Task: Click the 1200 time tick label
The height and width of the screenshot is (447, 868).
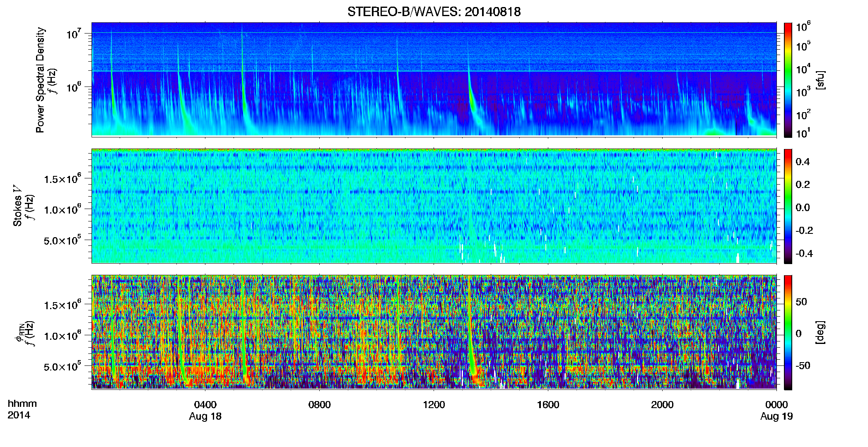Action: (x=434, y=405)
